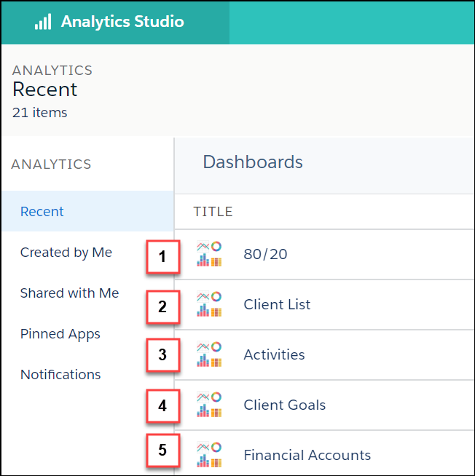Click the dashboard icon beside Client List

[x=209, y=304]
